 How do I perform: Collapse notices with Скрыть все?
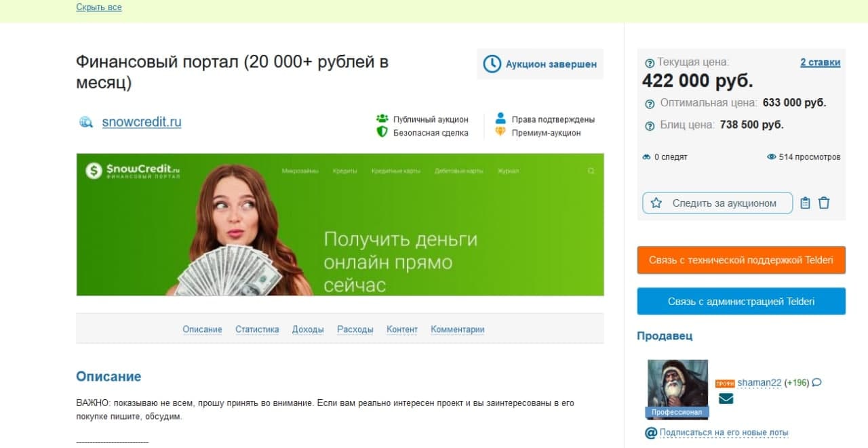[99, 7]
